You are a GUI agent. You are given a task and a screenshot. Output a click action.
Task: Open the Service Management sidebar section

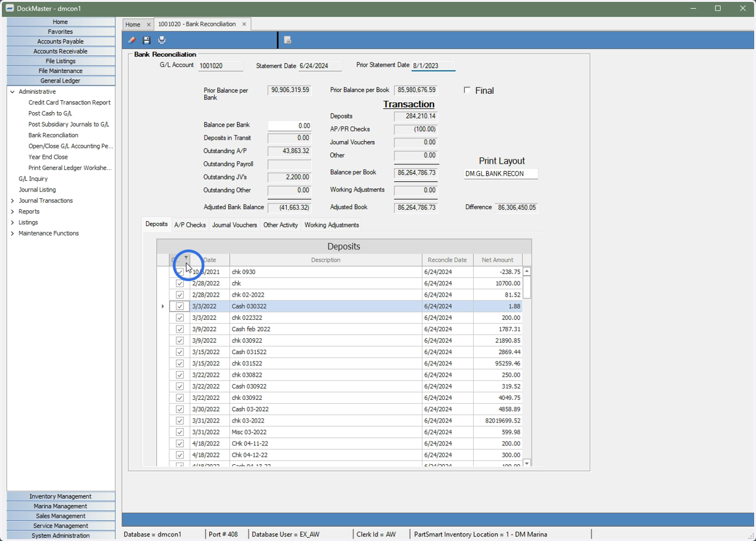click(60, 526)
